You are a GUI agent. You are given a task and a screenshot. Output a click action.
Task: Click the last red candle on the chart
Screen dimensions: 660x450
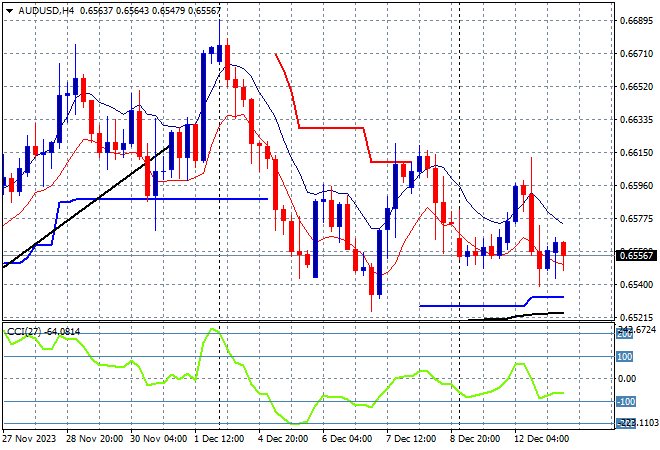564,249
